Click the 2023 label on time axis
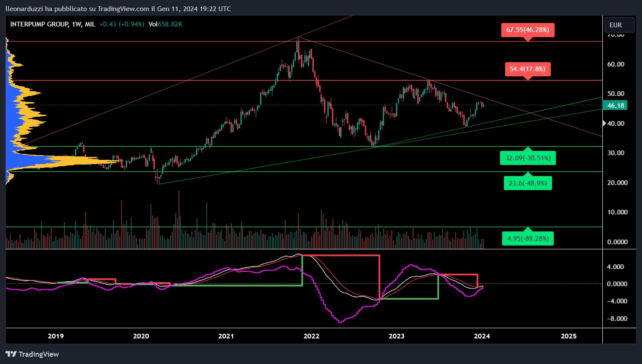Image resolution: width=642 pixels, height=364 pixels. point(396,336)
